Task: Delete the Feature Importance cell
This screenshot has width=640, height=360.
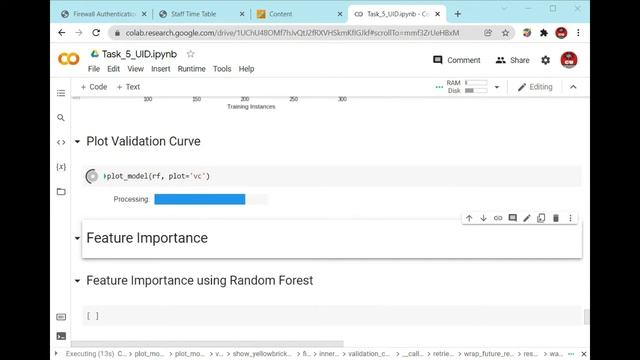Action: click(556, 218)
